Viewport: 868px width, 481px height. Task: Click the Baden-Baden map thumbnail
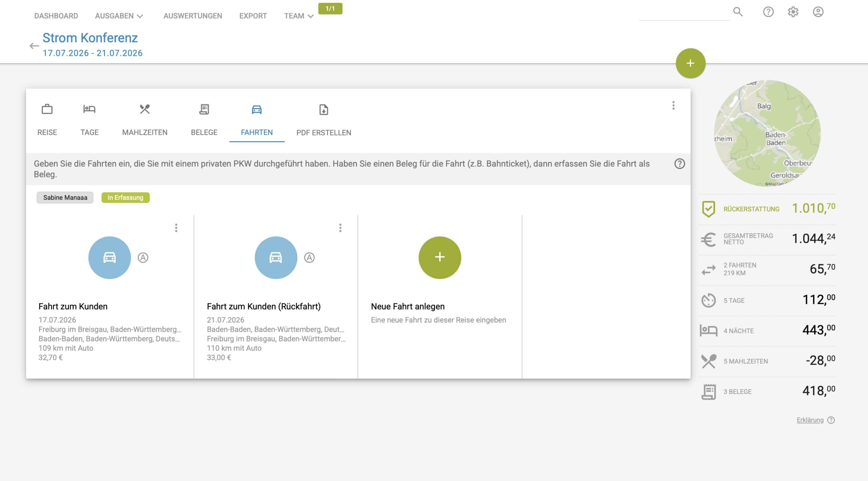[767, 133]
